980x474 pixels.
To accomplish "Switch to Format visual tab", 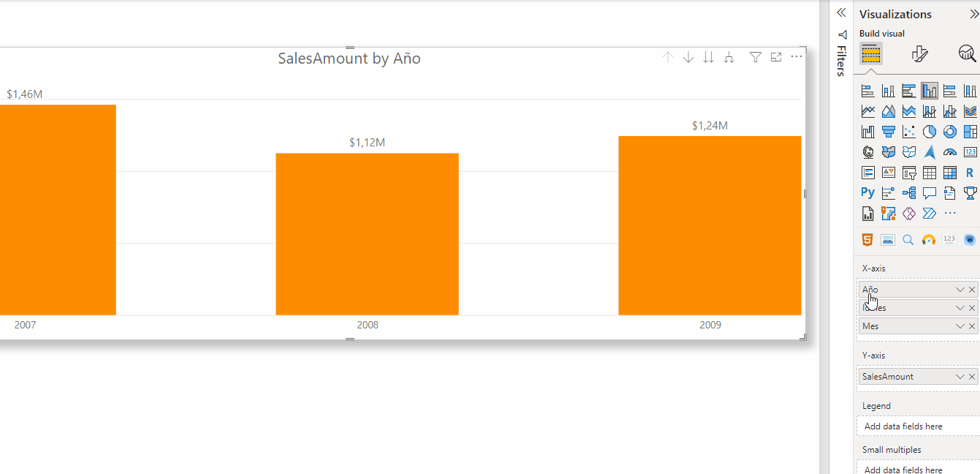I will [919, 53].
